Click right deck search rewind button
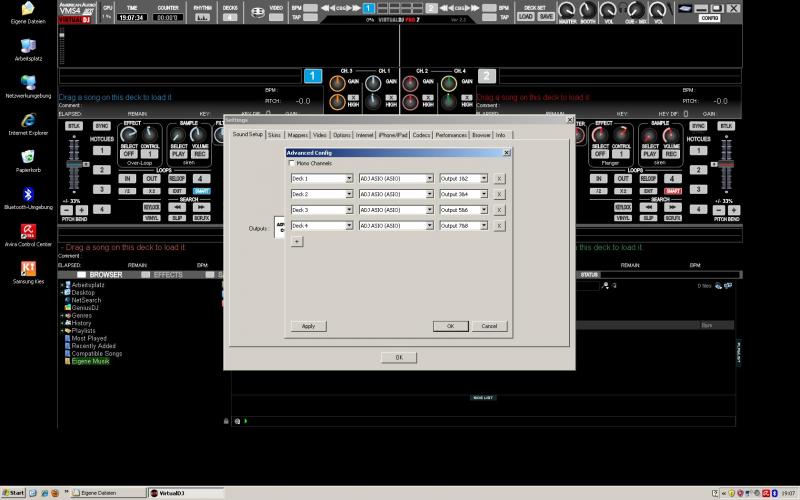 (x=648, y=207)
